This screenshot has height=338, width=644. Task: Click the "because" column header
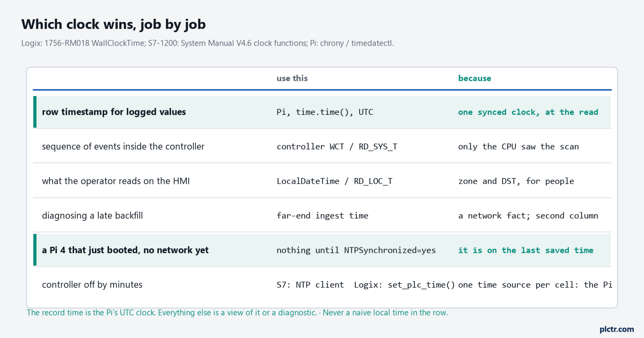tap(475, 78)
